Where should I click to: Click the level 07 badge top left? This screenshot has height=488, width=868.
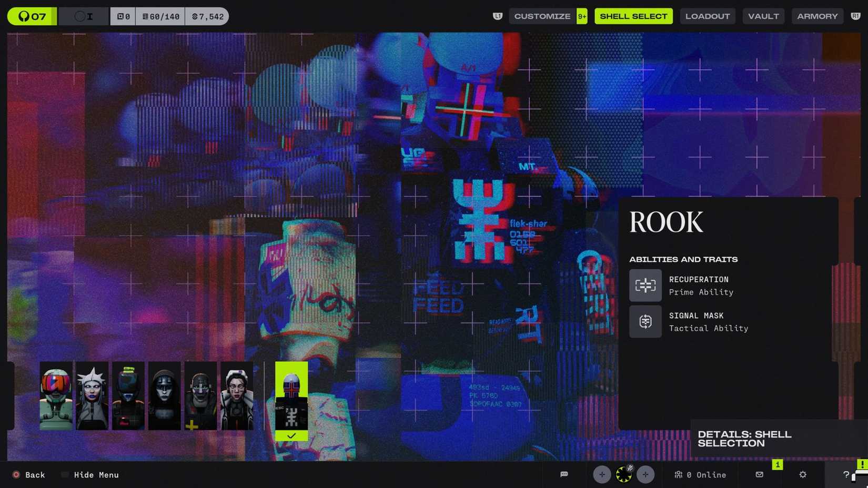point(31,16)
